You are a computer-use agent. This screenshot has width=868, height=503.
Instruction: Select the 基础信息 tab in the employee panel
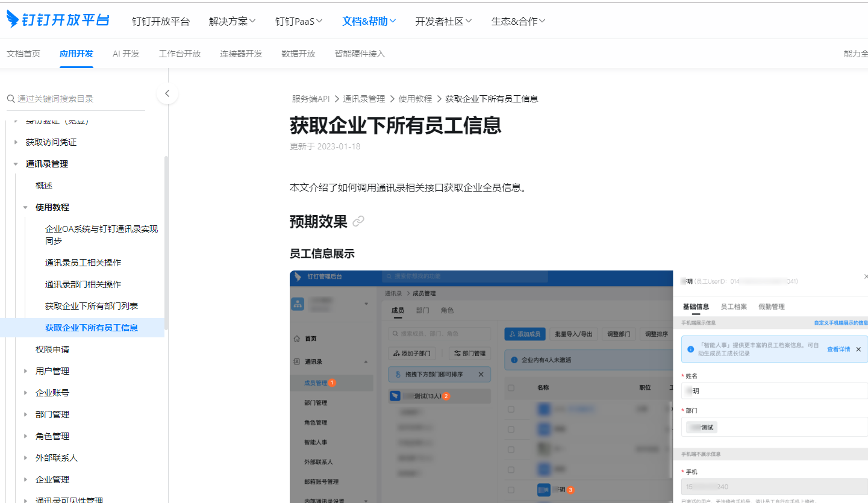696,307
